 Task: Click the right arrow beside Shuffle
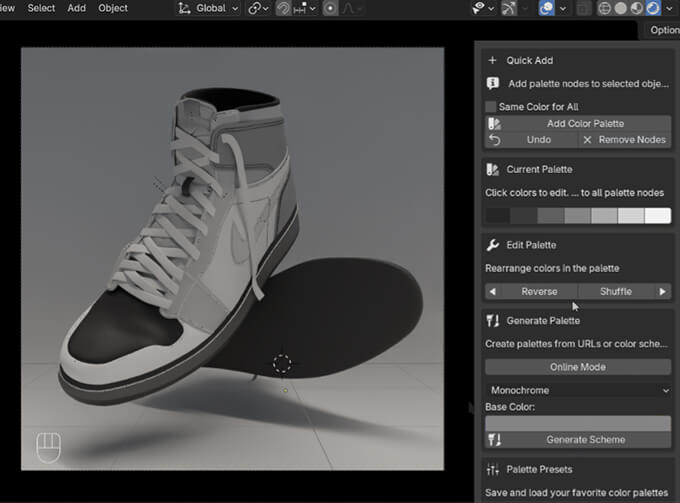click(662, 292)
